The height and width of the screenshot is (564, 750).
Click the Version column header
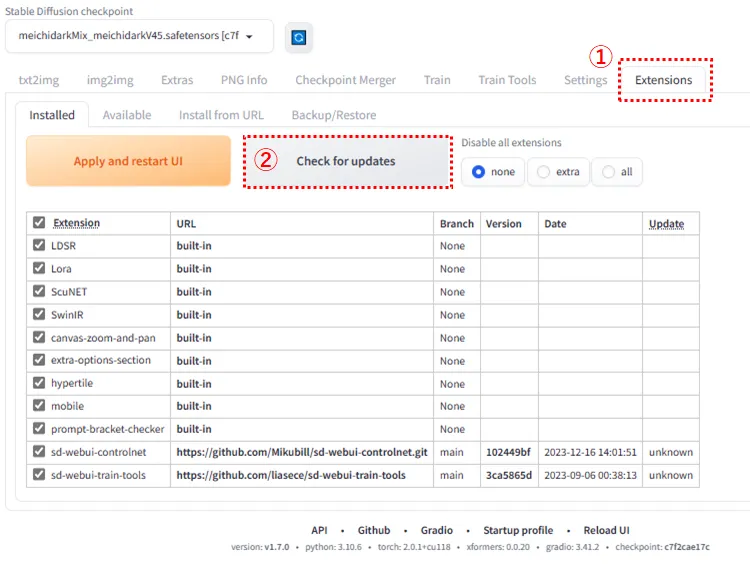[x=503, y=224]
